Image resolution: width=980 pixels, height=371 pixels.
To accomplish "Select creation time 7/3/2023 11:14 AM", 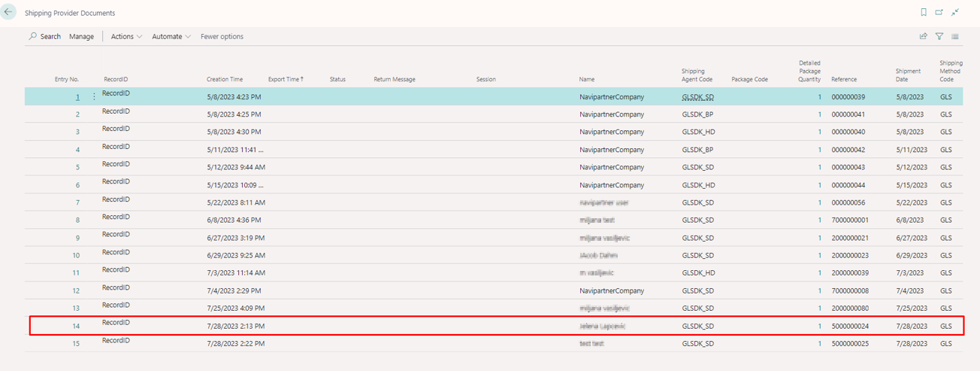I will [235, 273].
